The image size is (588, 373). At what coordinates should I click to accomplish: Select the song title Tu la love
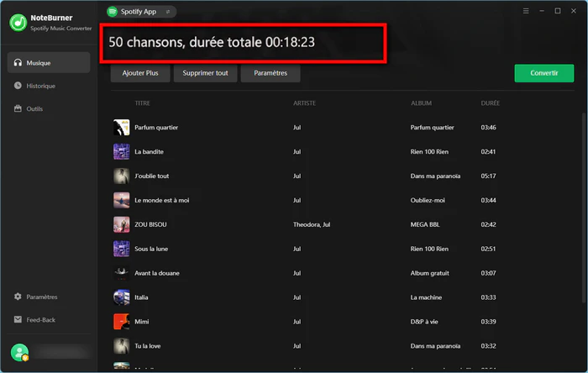pos(147,346)
